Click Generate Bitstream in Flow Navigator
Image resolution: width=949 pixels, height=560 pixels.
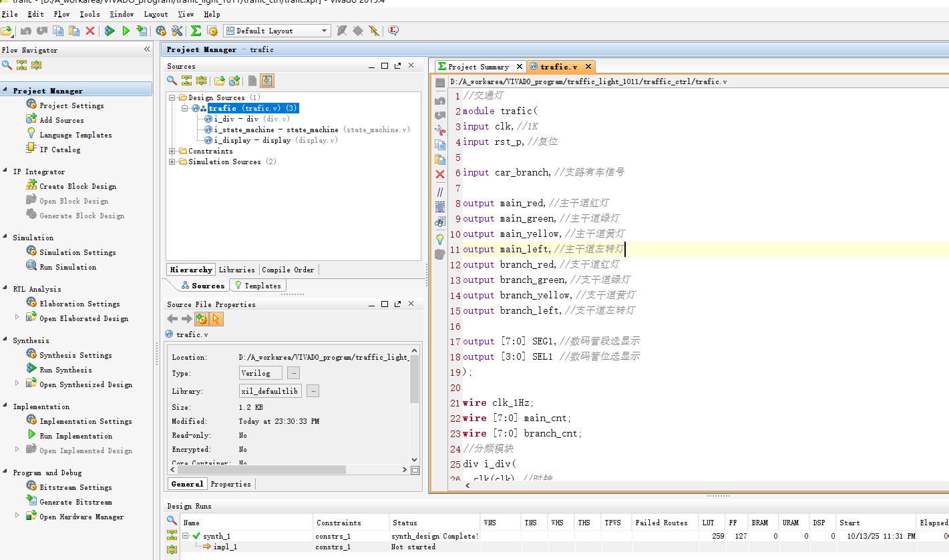click(75, 502)
